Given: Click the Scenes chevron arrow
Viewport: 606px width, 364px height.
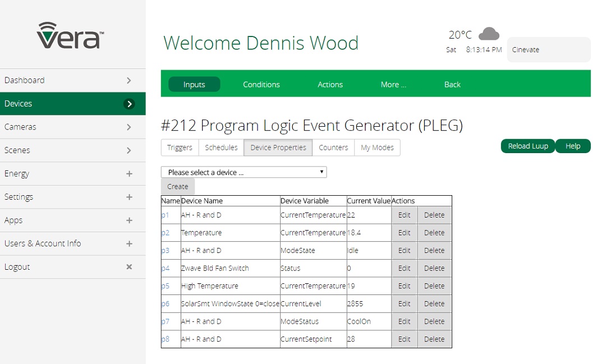Looking at the screenshot, I should 129,150.
